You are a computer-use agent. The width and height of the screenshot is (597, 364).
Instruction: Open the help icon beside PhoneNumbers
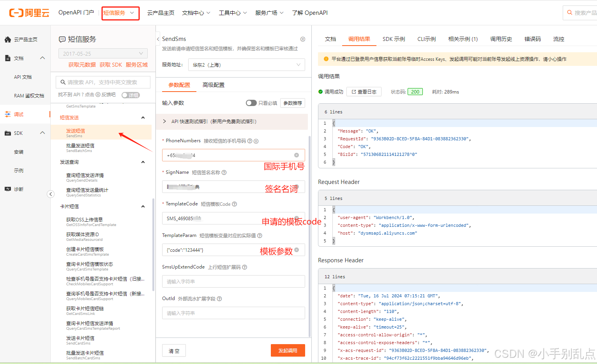tap(250, 141)
